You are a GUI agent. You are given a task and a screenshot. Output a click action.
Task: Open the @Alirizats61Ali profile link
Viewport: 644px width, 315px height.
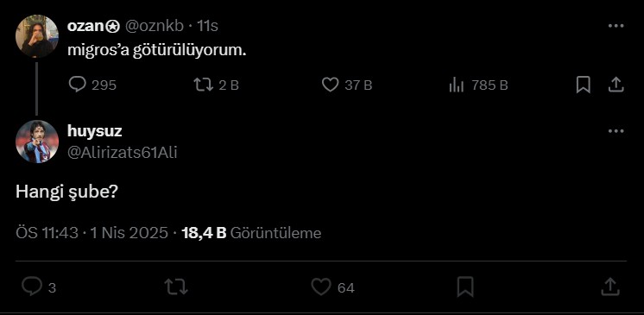[122, 153]
